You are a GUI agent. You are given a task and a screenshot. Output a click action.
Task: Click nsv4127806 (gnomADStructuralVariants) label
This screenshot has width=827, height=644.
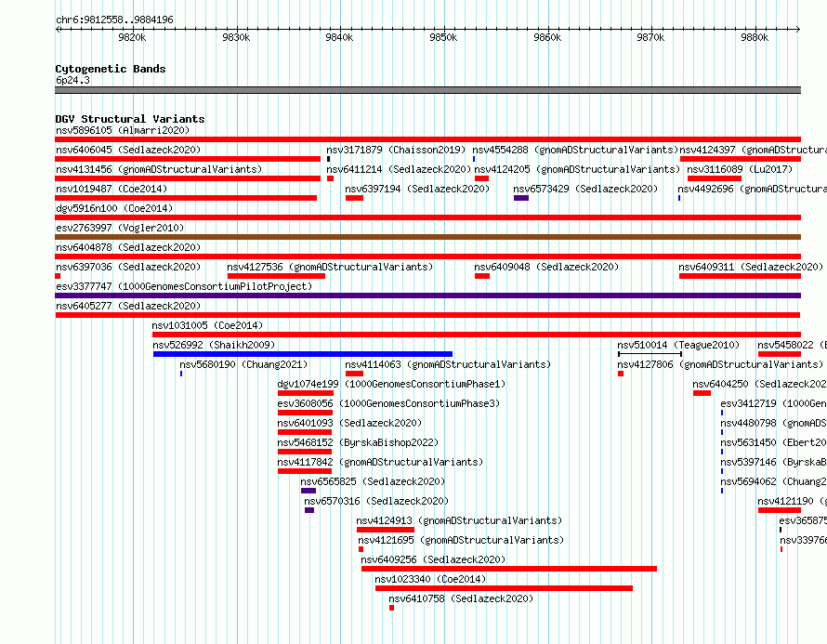pos(720,364)
